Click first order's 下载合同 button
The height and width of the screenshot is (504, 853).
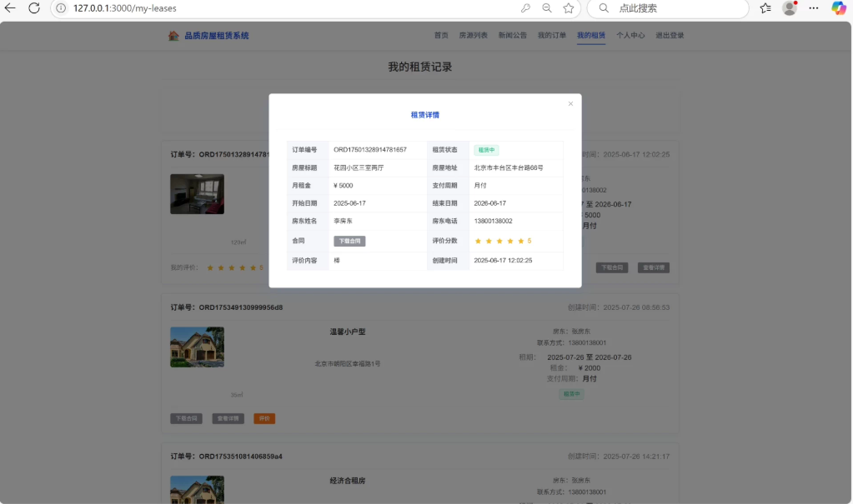click(612, 267)
